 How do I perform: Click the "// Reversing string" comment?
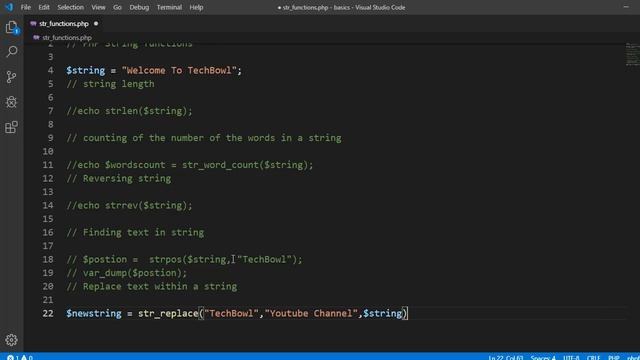tap(119, 178)
